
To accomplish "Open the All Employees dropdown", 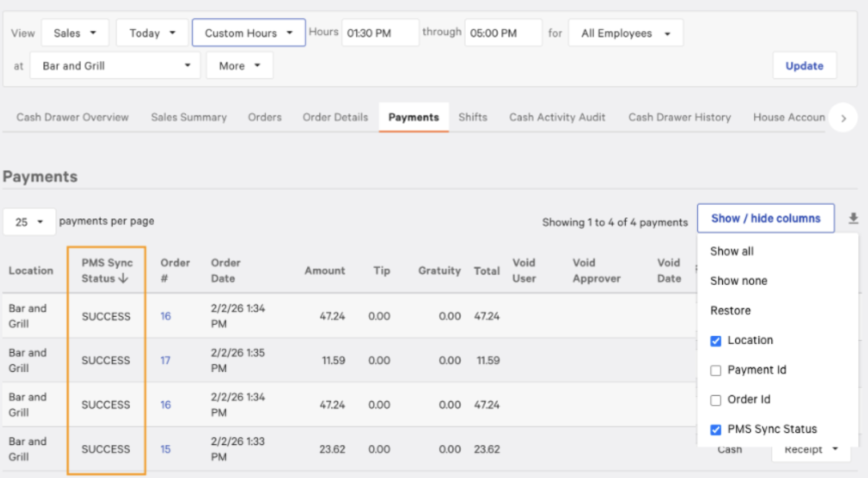I will [x=625, y=33].
